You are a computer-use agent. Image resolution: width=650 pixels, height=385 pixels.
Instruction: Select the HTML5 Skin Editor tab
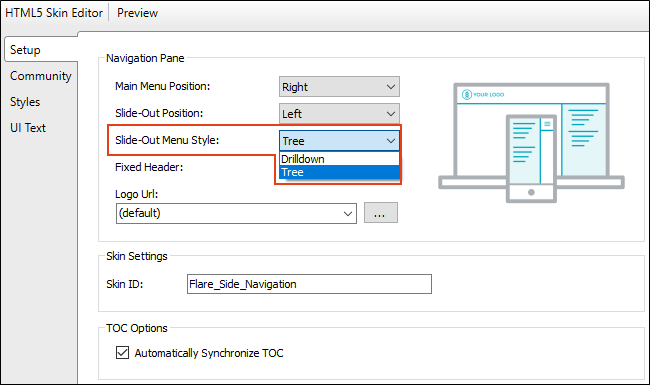coord(54,13)
